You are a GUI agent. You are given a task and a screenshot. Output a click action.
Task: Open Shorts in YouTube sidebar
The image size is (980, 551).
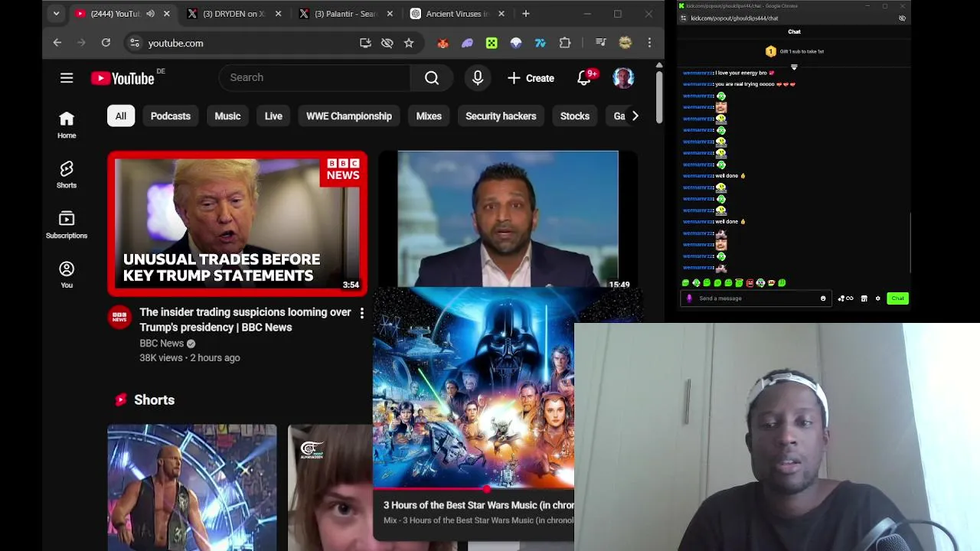click(67, 174)
